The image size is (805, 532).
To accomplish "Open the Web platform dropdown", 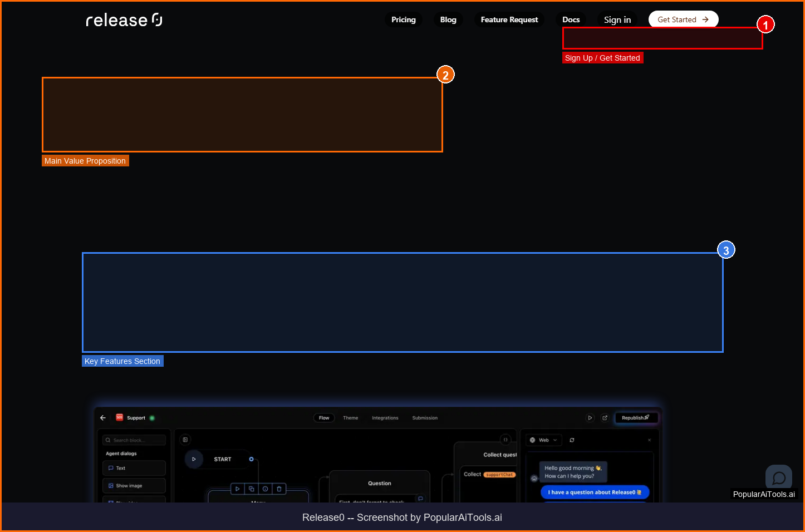I will 544,440.
